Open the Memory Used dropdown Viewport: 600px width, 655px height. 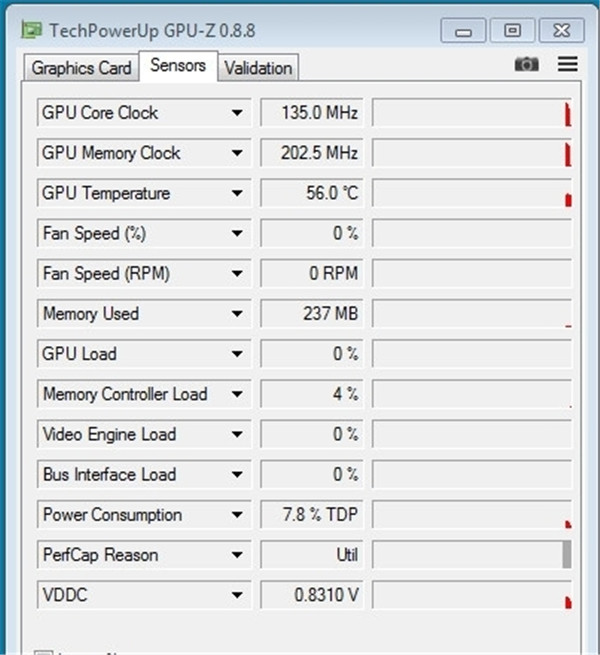pos(237,314)
